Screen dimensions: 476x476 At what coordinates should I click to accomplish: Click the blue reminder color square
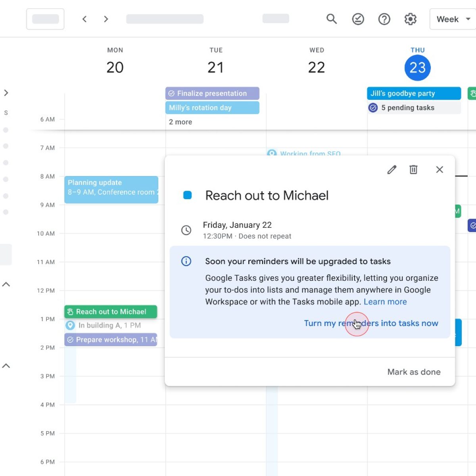click(188, 195)
